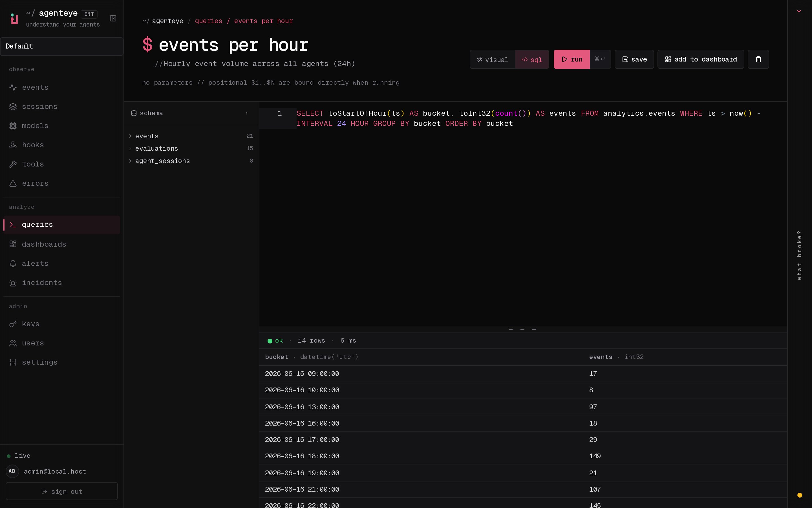812x508 pixels.
Task: Expand the top-right pink chevron
Action: (x=799, y=11)
